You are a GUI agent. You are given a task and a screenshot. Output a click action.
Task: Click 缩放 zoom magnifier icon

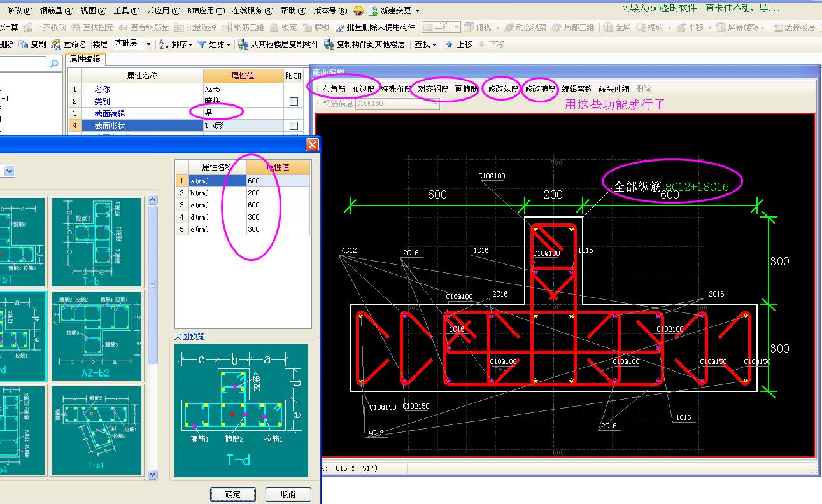(x=641, y=27)
